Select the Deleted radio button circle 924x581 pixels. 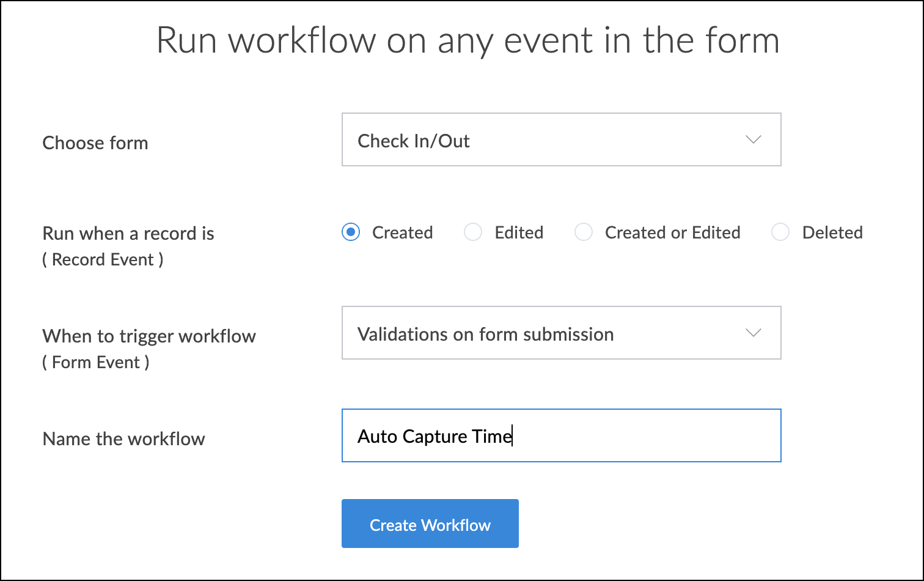tap(780, 232)
